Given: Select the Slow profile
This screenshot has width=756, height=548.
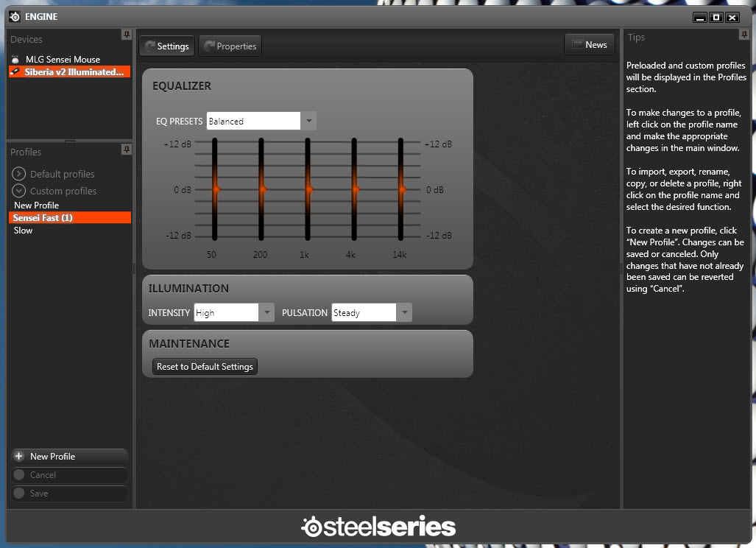Looking at the screenshot, I should pos(70,230).
